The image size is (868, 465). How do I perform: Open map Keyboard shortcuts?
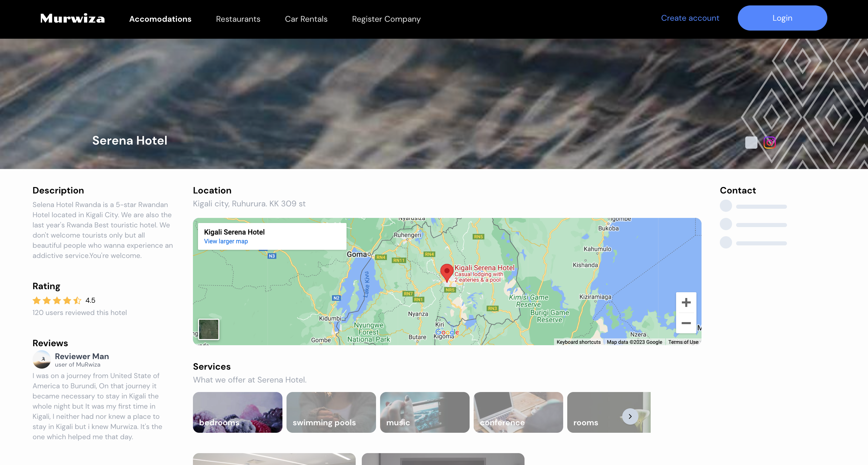(x=578, y=342)
